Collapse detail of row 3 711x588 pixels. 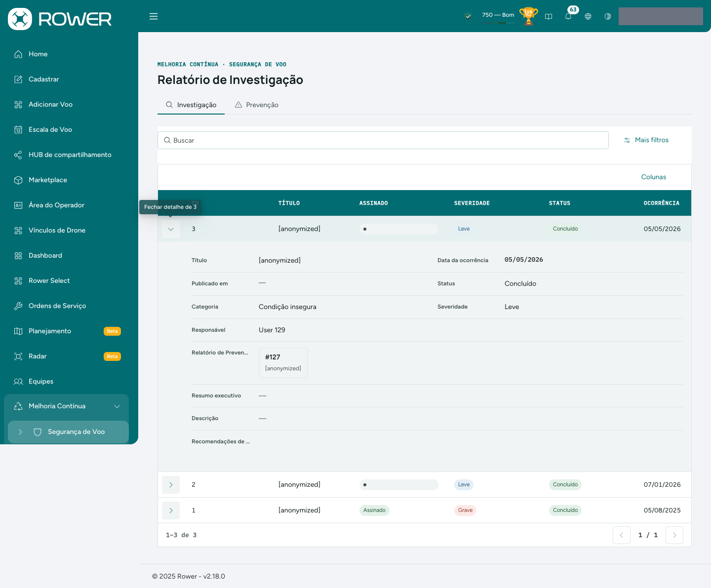point(171,229)
